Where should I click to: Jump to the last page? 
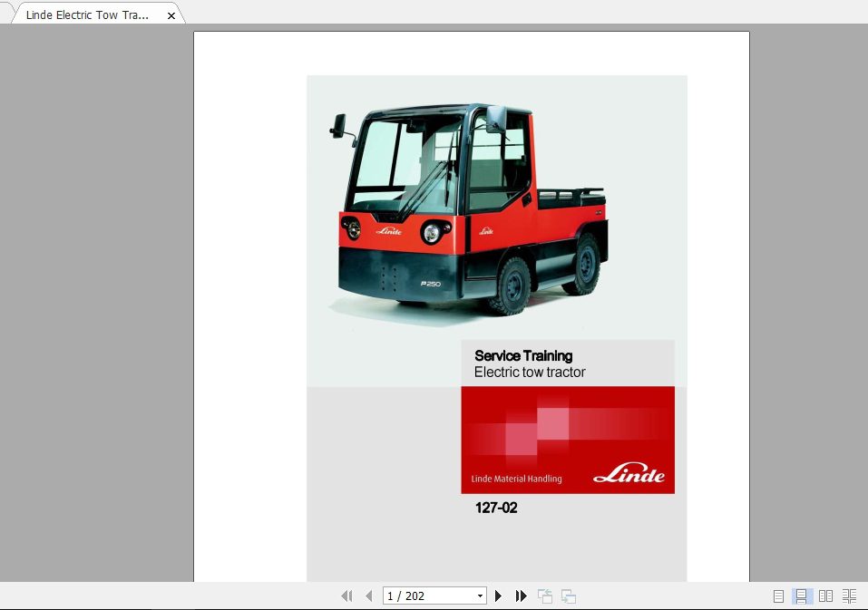[522, 595]
